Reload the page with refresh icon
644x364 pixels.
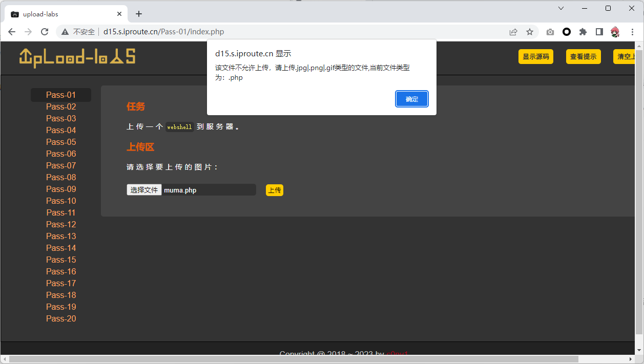pos(45,32)
